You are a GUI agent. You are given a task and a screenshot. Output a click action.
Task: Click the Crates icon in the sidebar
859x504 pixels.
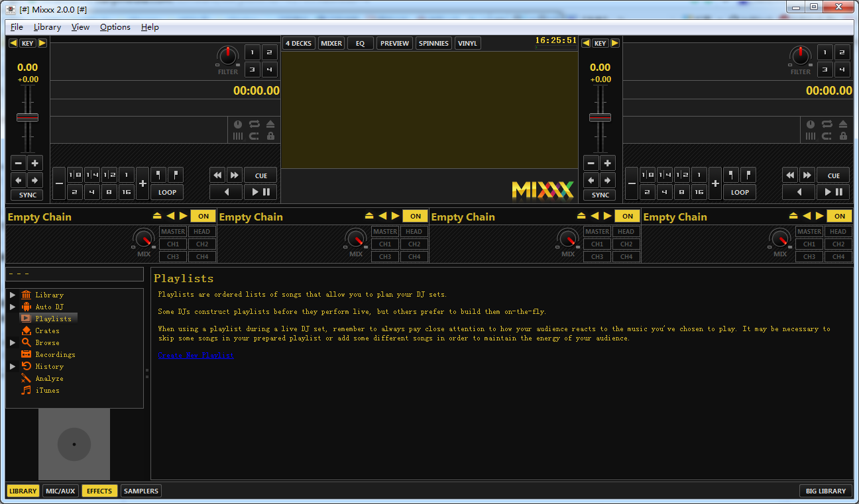pyautogui.click(x=27, y=330)
